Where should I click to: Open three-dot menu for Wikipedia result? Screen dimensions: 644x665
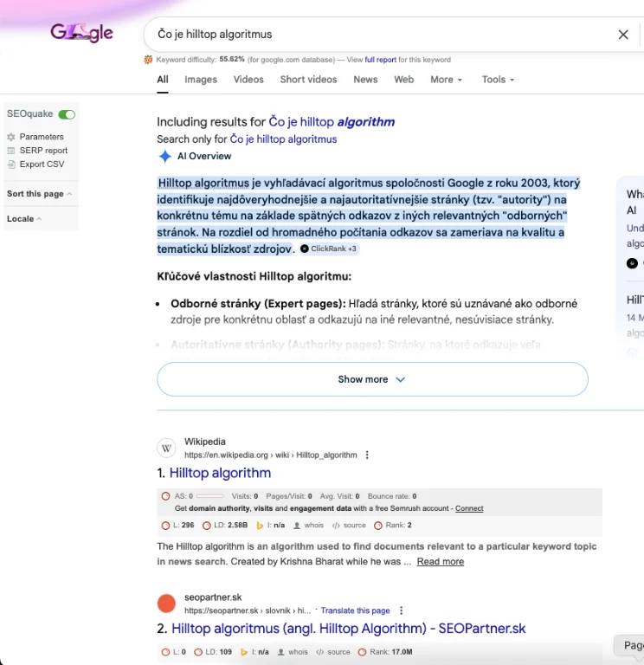coord(367,455)
